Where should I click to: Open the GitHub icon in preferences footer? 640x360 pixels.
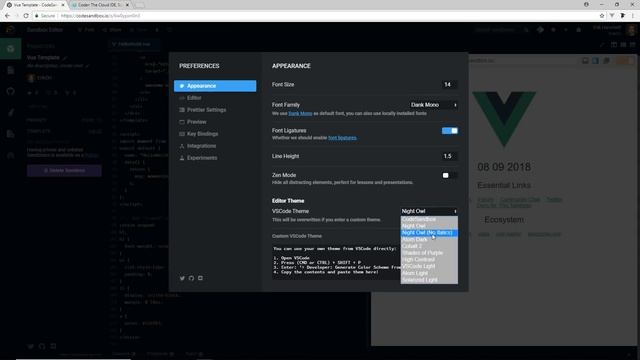pyautogui.click(x=191, y=278)
